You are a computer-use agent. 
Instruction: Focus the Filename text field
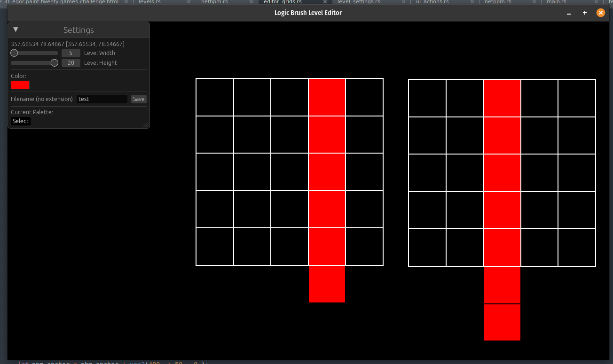click(102, 99)
